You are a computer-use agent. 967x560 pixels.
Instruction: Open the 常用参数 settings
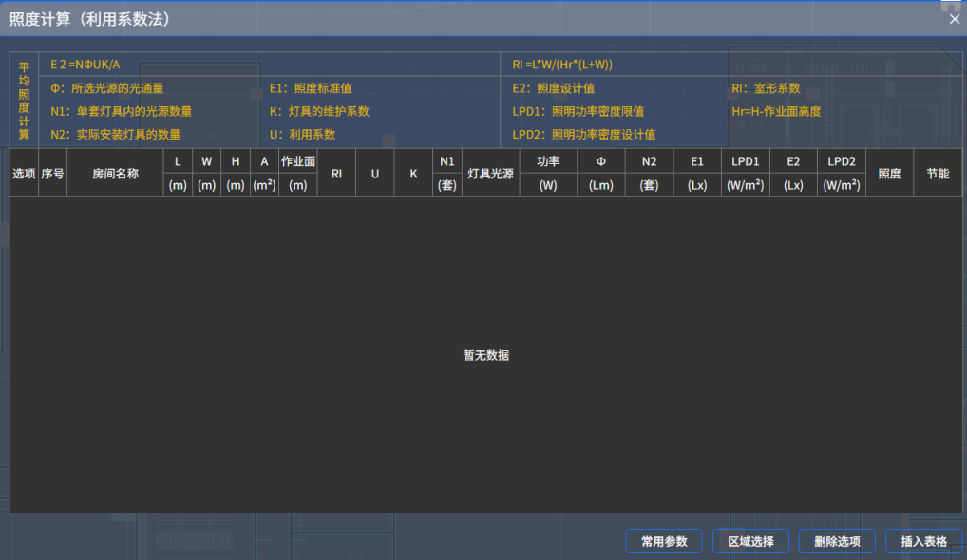[x=663, y=541]
